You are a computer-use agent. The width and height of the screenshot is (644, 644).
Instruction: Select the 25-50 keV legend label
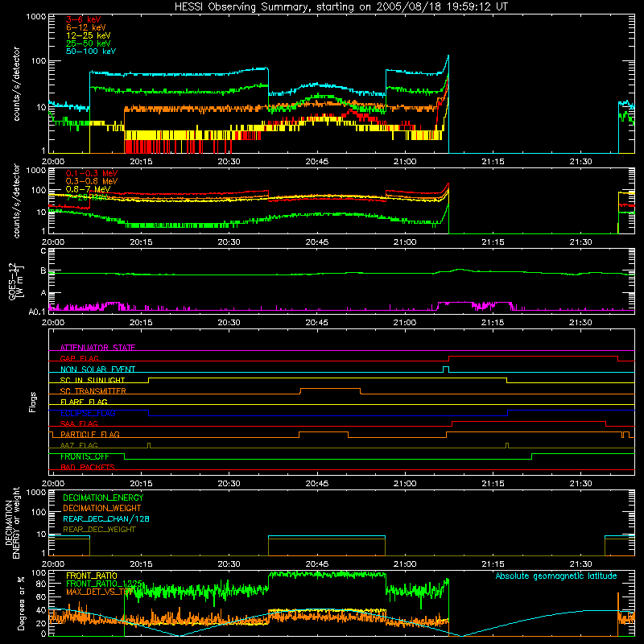(x=89, y=43)
